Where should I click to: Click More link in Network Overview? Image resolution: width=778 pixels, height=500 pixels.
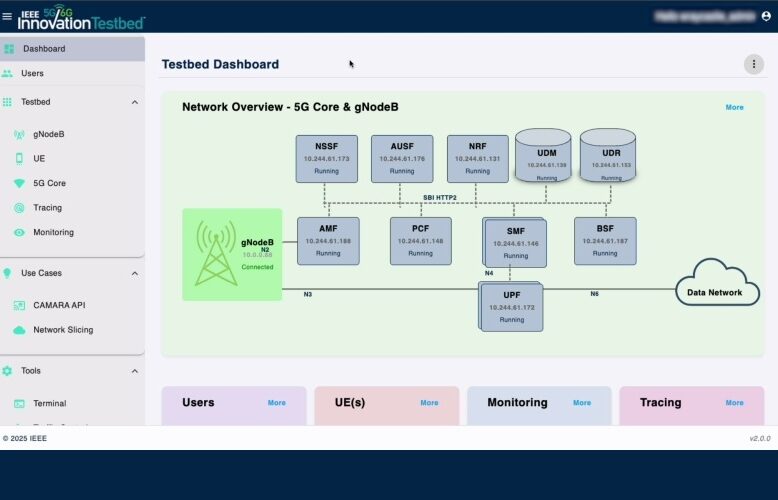[734, 107]
